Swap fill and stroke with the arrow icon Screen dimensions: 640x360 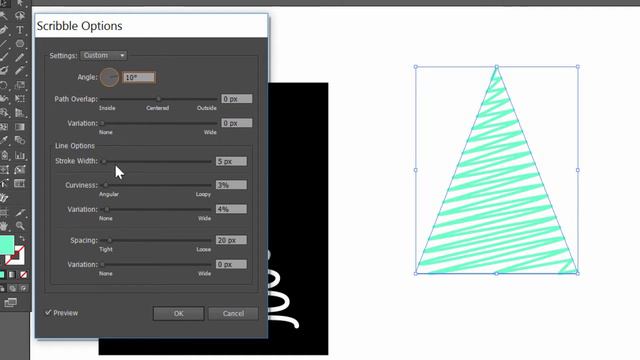click(x=22, y=238)
